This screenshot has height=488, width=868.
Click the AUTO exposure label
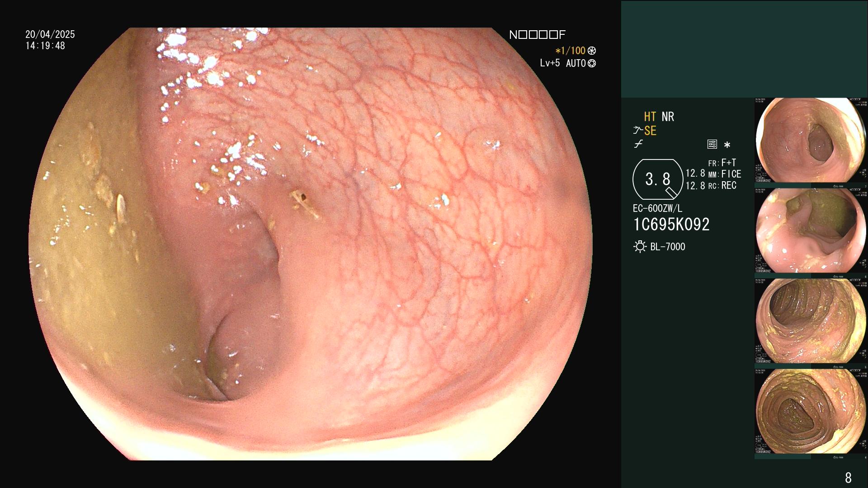(x=576, y=63)
